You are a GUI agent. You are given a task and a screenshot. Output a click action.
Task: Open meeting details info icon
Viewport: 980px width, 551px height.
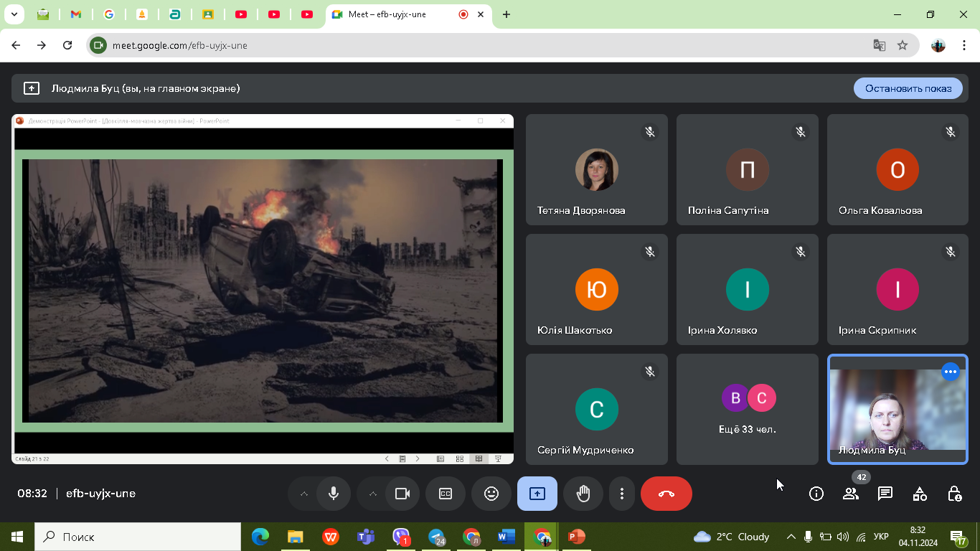(x=816, y=494)
